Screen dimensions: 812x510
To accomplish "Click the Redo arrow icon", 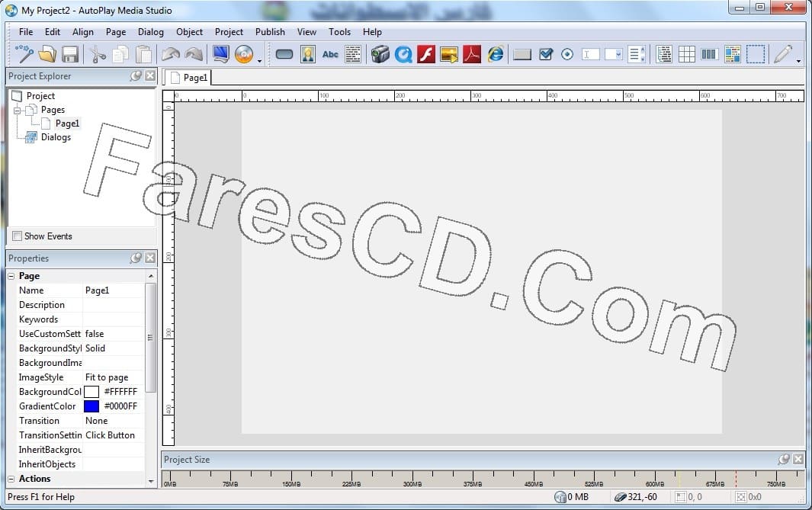I will [x=194, y=54].
